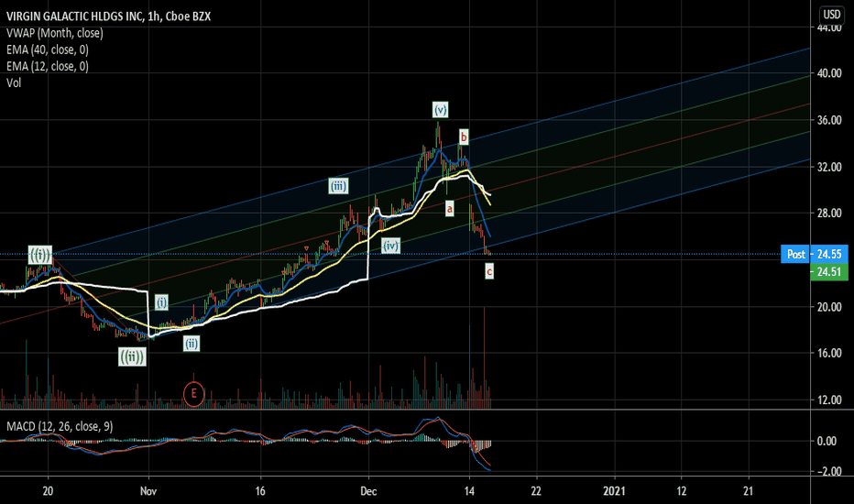This screenshot has width=854, height=504.
Task: Click the 36.00 price axis label
Action: click(829, 120)
